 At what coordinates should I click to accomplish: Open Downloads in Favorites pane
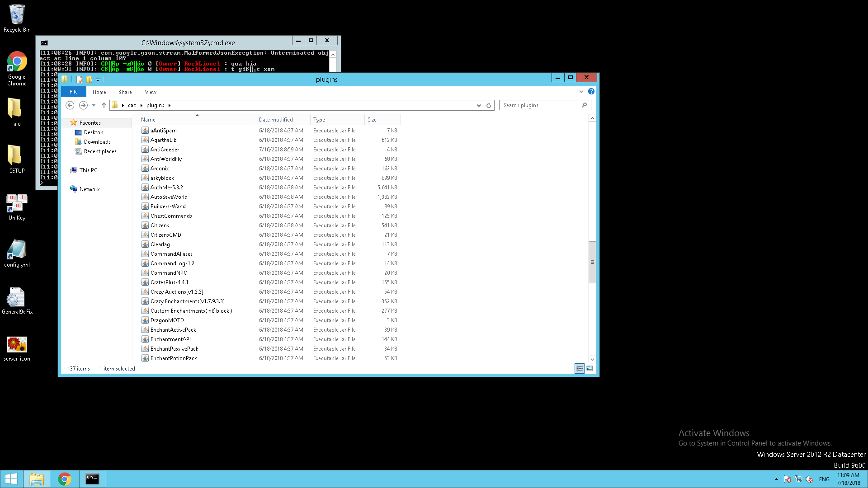click(97, 142)
